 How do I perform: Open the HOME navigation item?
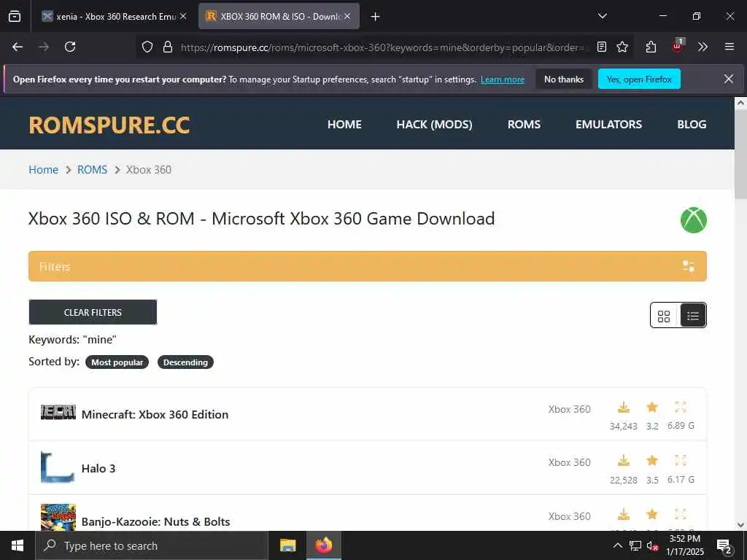tap(344, 124)
